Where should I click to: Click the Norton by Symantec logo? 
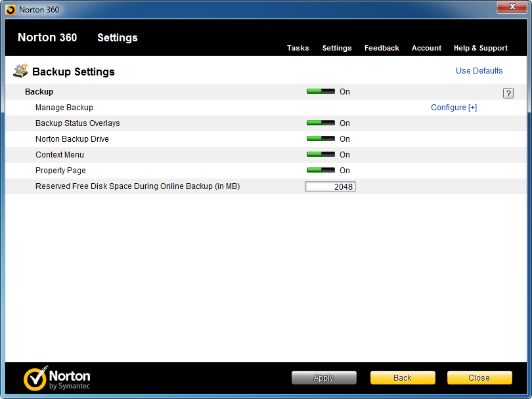pyautogui.click(x=57, y=378)
